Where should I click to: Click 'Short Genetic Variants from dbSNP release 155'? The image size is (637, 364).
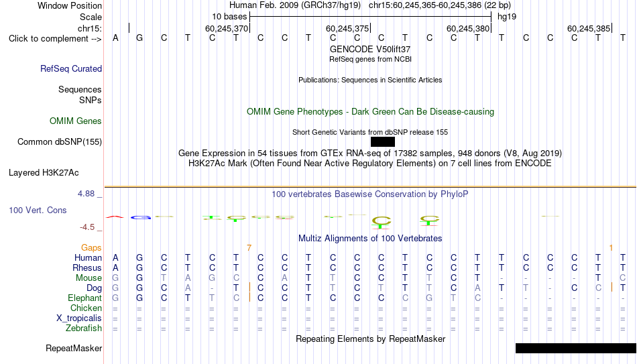click(370, 132)
